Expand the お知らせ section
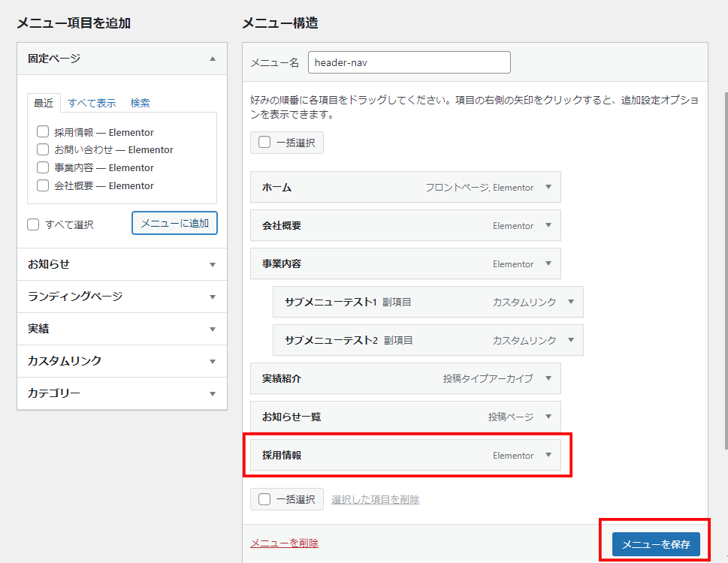The height and width of the screenshot is (563, 728). coord(213,265)
